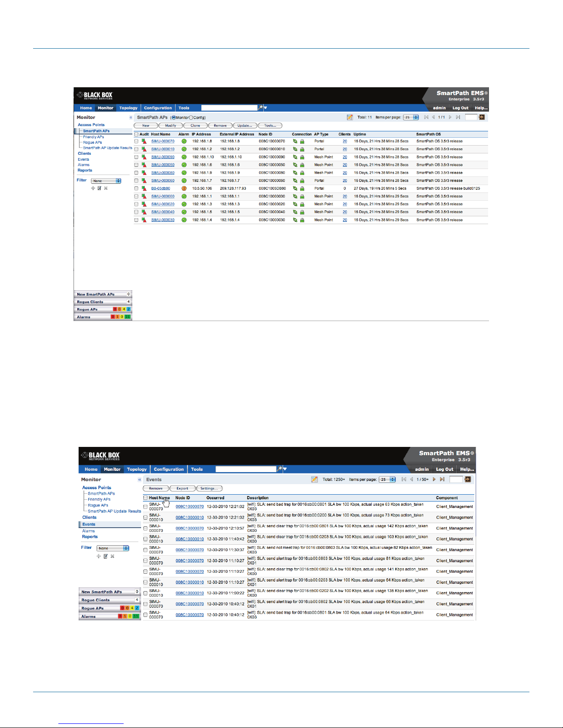Image resolution: width=563 pixels, height=728 pixels.
Task: Click the edit filter icon on the SmartPath APs screen
Action: coord(99,188)
